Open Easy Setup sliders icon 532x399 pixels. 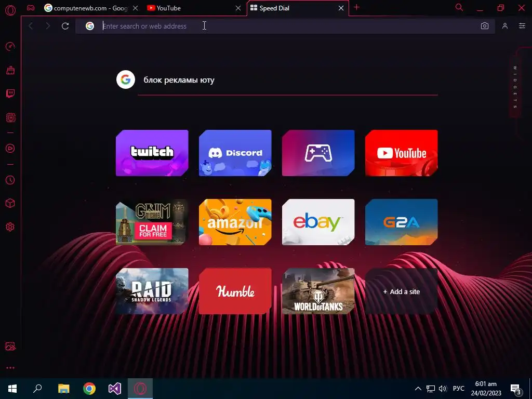point(522,26)
